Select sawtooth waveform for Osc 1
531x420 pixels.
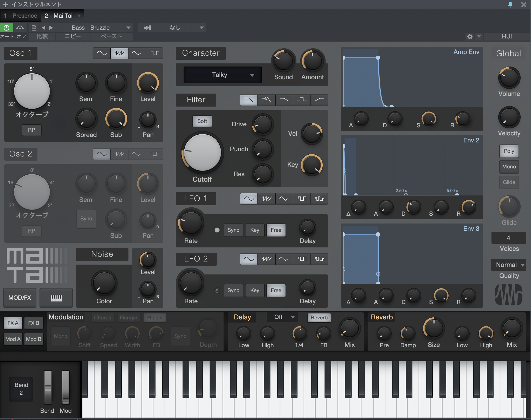coord(119,53)
